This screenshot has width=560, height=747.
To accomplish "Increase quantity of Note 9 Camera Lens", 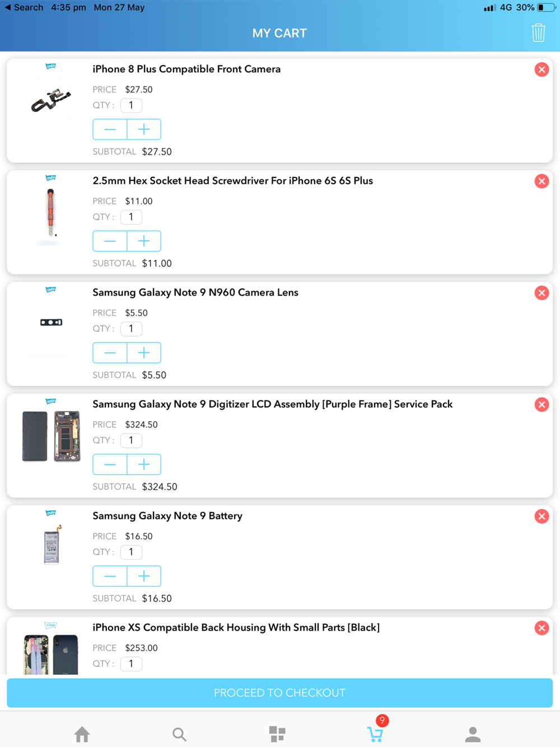I will click(144, 353).
